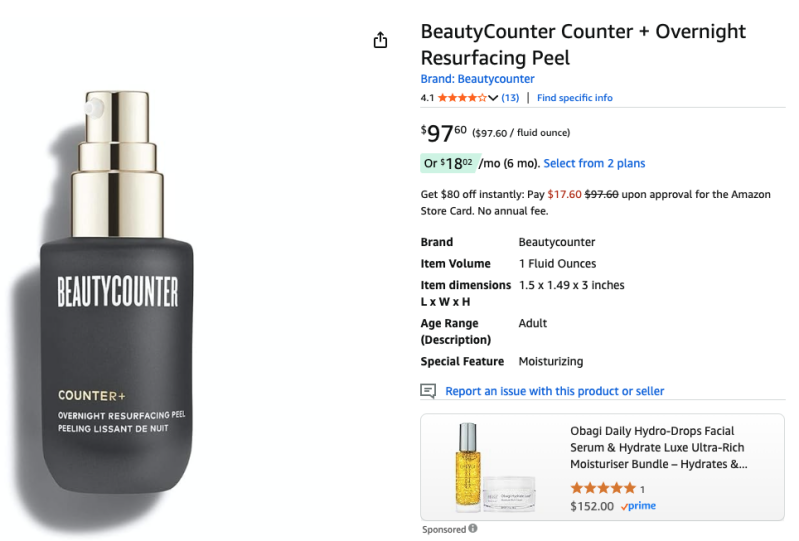Click the Find specific info link
799x541 pixels.
tap(574, 98)
